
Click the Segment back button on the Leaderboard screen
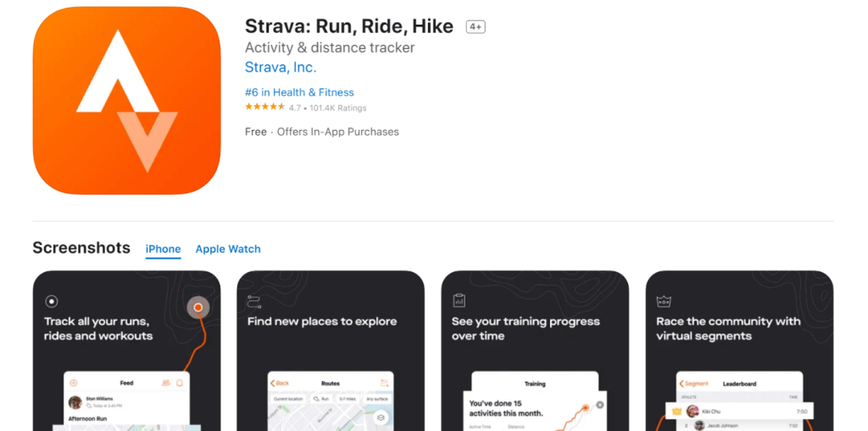coord(694,383)
